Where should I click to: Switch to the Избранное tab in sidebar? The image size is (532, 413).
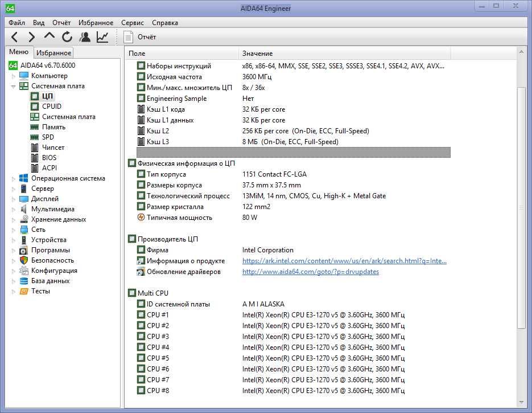[x=53, y=52]
